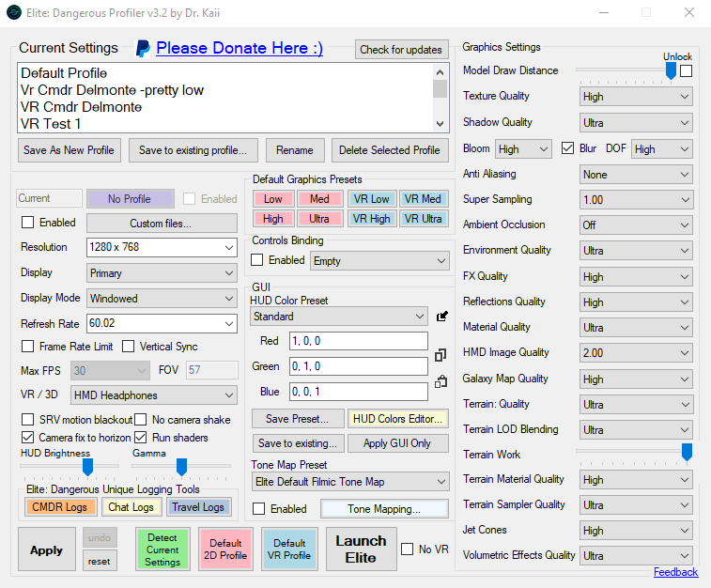
Task: Open the Resolution dropdown
Action: [162, 248]
